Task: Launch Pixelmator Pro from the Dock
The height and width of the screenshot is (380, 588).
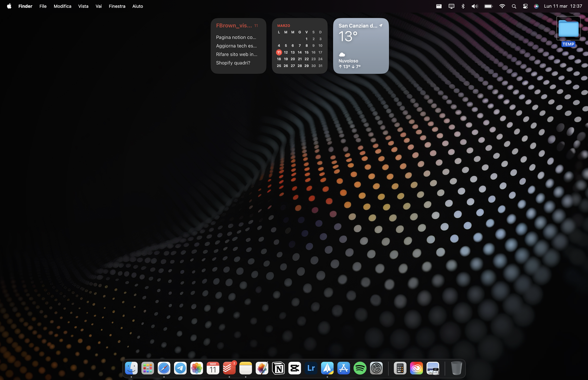Action: coord(262,368)
